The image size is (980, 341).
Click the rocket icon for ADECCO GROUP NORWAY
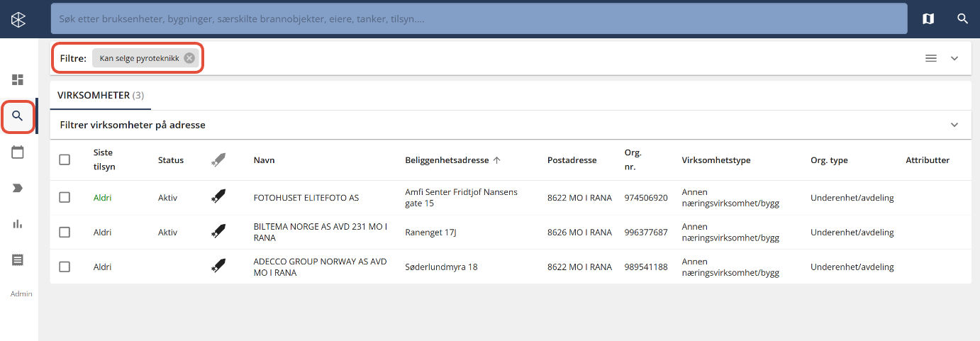coord(218,267)
